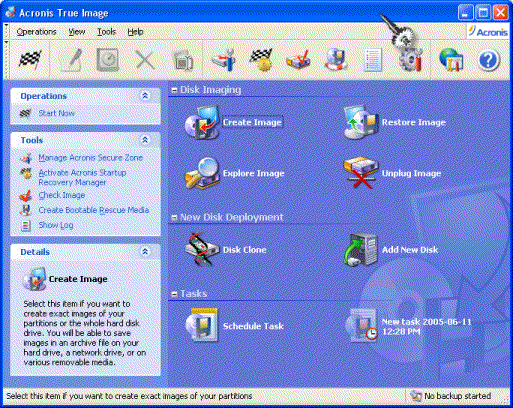The height and width of the screenshot is (408, 513).
Task: Select the Unplug Image icon
Action: point(361,173)
